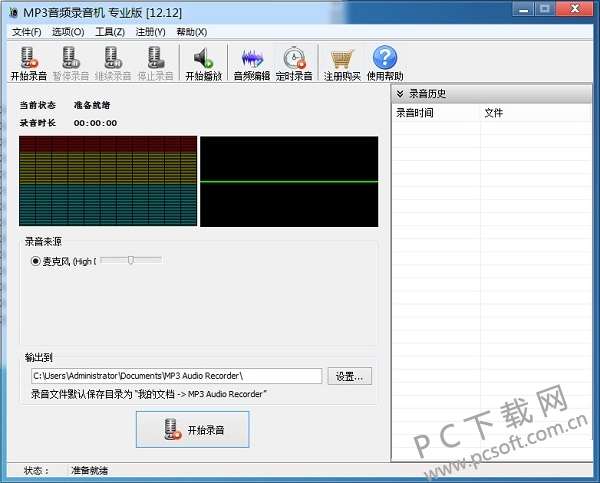Open the 工具(Z) menu
Screen dimensions: 600x483
(x=110, y=32)
